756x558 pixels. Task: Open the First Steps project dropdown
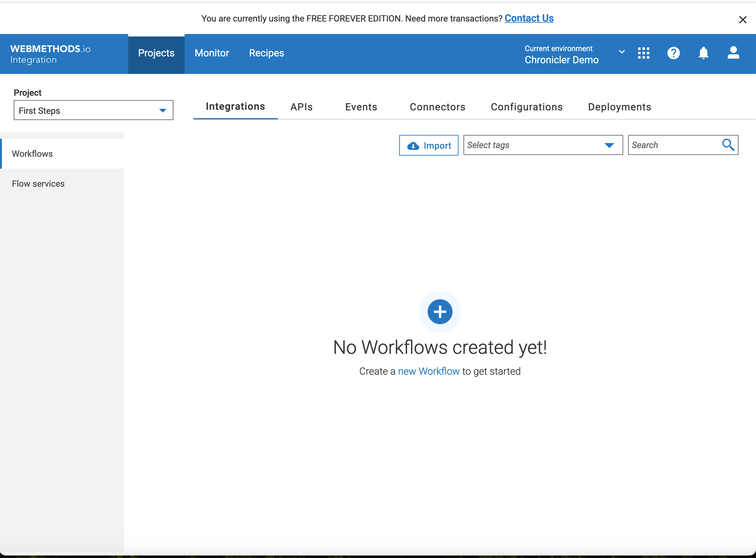click(93, 110)
